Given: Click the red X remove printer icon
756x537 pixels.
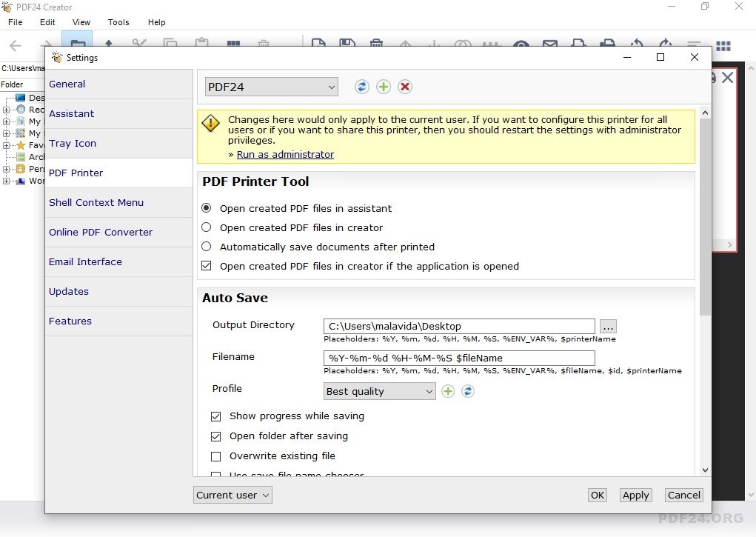Looking at the screenshot, I should (405, 87).
